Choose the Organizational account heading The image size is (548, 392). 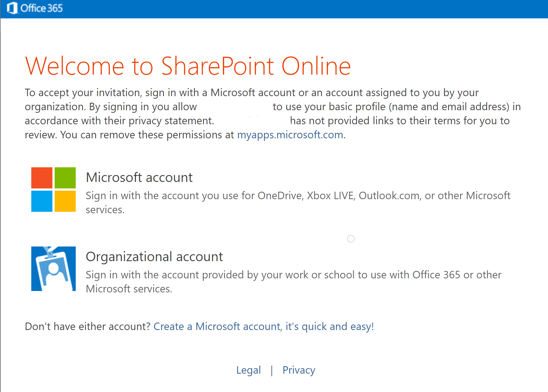coord(154,257)
